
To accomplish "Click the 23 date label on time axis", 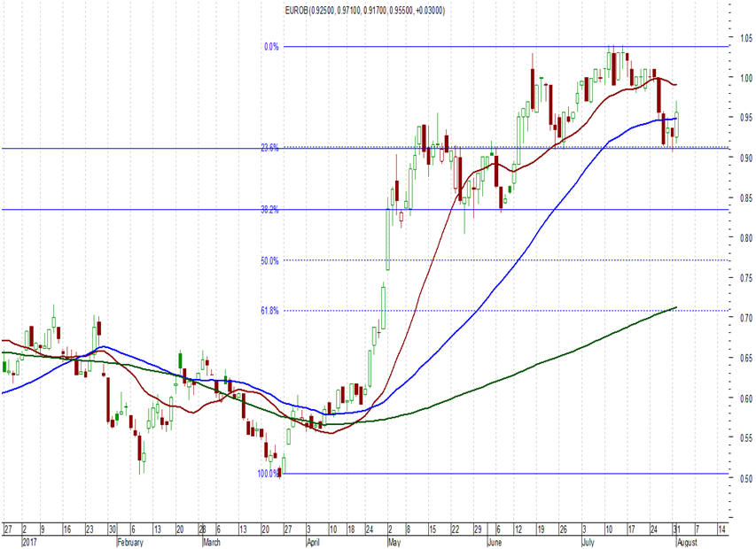I will (x=90, y=530).
